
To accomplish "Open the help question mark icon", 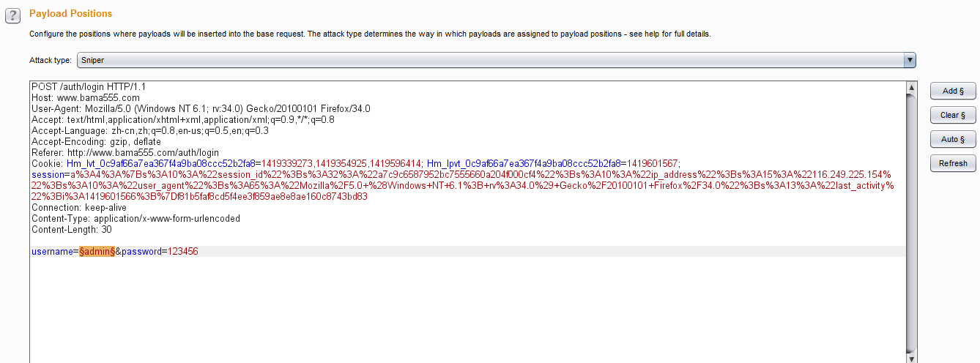I will pyautogui.click(x=12, y=15).
